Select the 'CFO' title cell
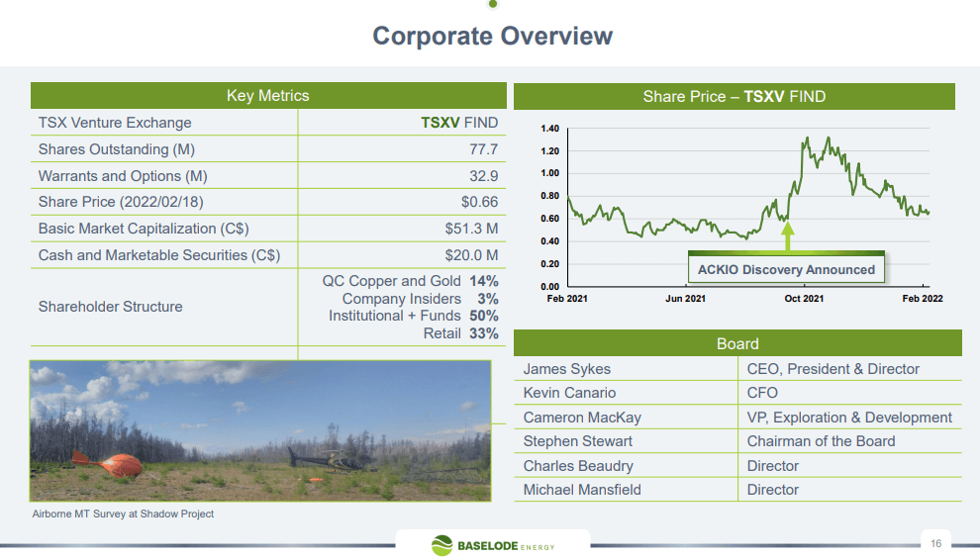Viewport: 980px width, 560px height. coord(762,393)
